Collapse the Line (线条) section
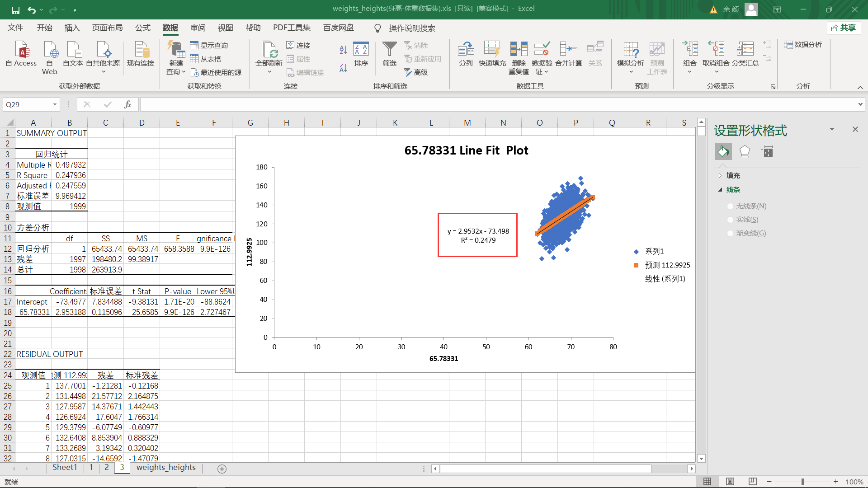The width and height of the screenshot is (868, 488). click(720, 190)
